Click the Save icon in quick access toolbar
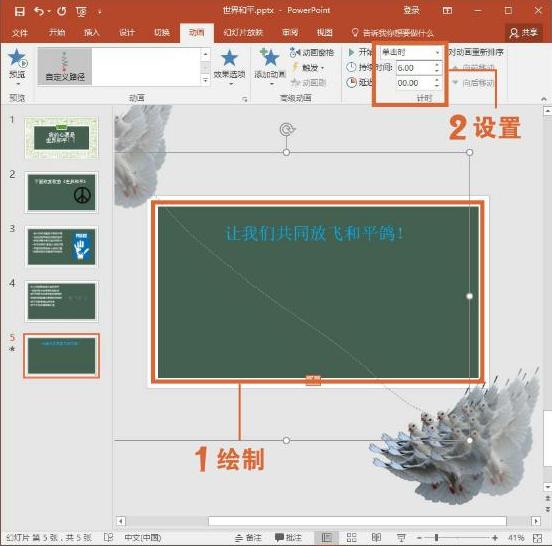The width and height of the screenshot is (552, 546). 20,11
